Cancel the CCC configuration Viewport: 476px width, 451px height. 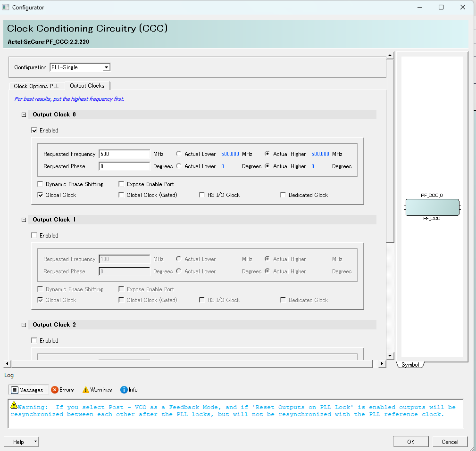[450, 442]
